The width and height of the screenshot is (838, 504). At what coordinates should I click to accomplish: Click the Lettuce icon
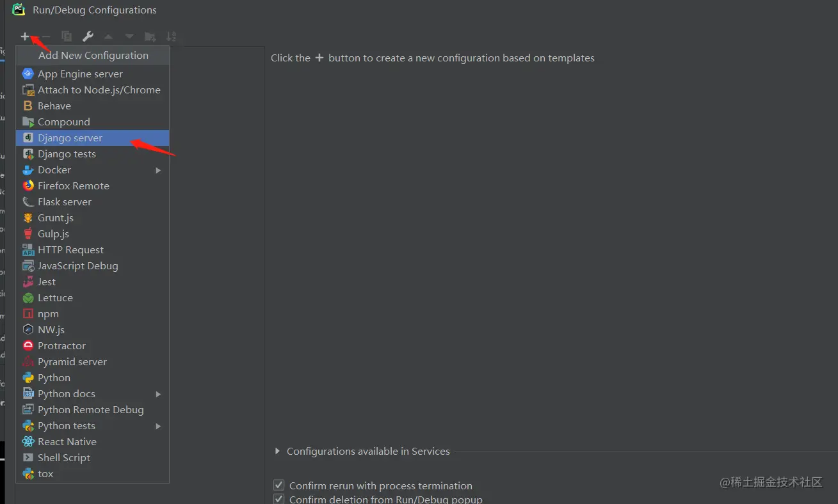tap(28, 297)
